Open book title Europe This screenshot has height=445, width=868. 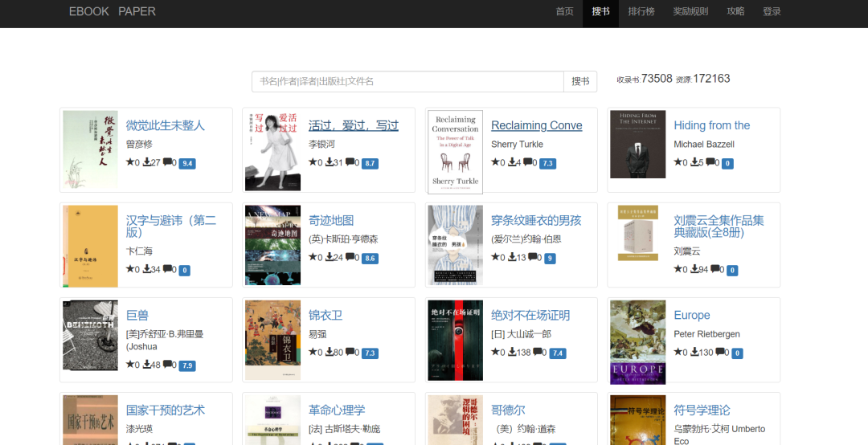(692, 316)
